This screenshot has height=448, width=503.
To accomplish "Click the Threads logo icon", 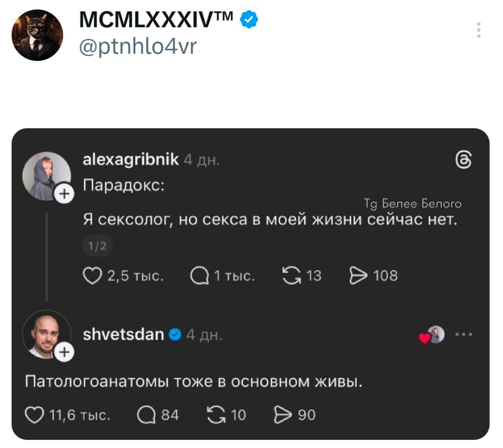I will click(x=463, y=160).
